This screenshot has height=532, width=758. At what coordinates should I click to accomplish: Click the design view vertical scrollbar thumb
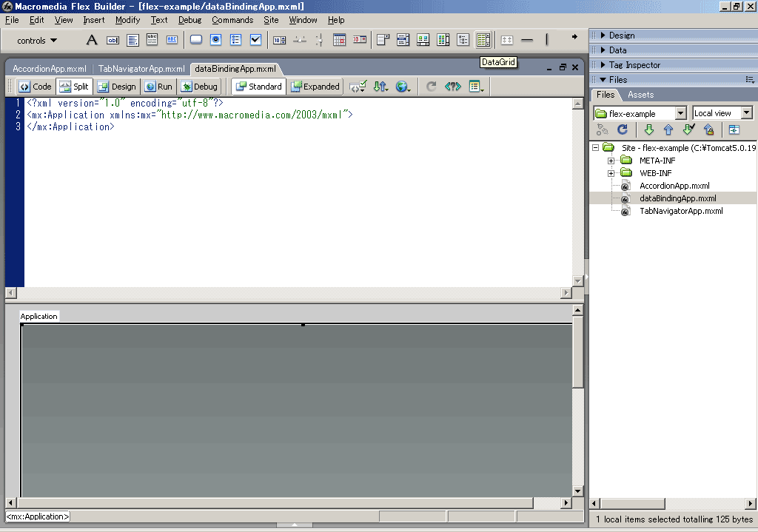click(x=577, y=351)
